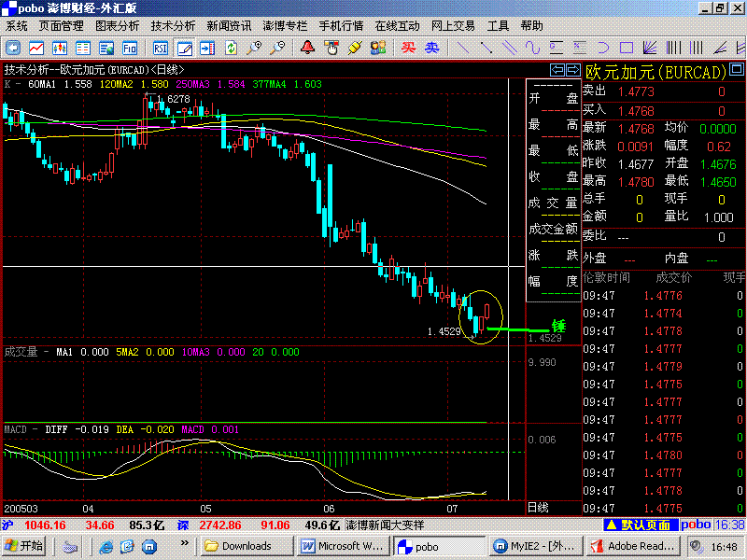This screenshot has height=560, width=747.
Task: Toggle the drawing pen tool icon
Action: (x=184, y=49)
